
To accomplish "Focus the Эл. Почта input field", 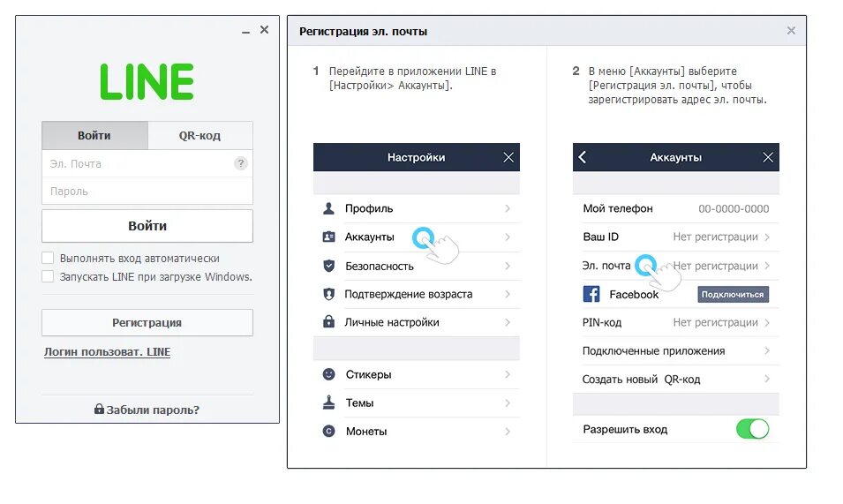I will coord(147,163).
